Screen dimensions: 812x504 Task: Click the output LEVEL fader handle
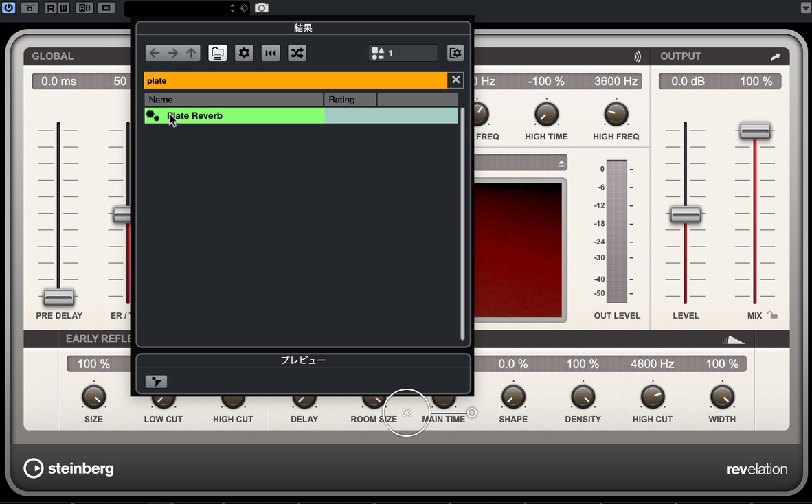[x=686, y=214]
